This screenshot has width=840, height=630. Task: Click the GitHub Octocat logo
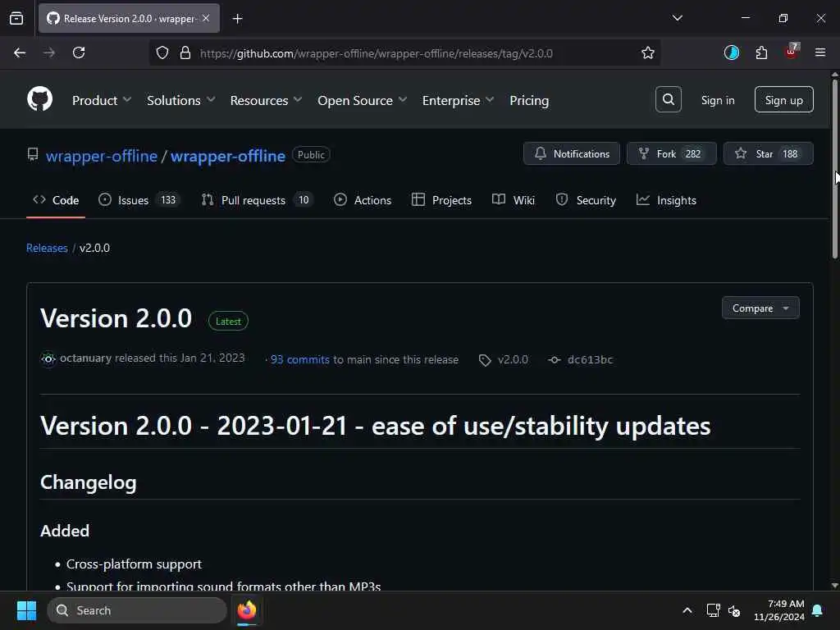39,99
